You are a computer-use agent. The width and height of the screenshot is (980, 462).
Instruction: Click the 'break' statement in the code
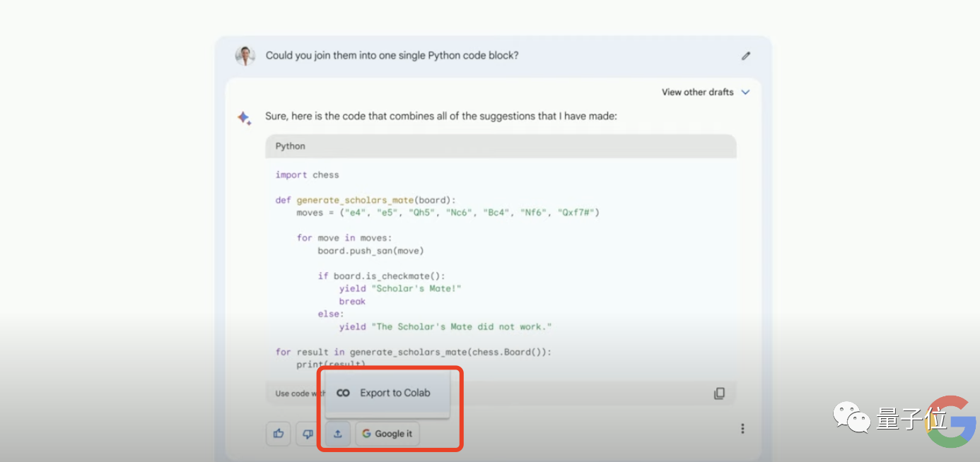coord(352,301)
